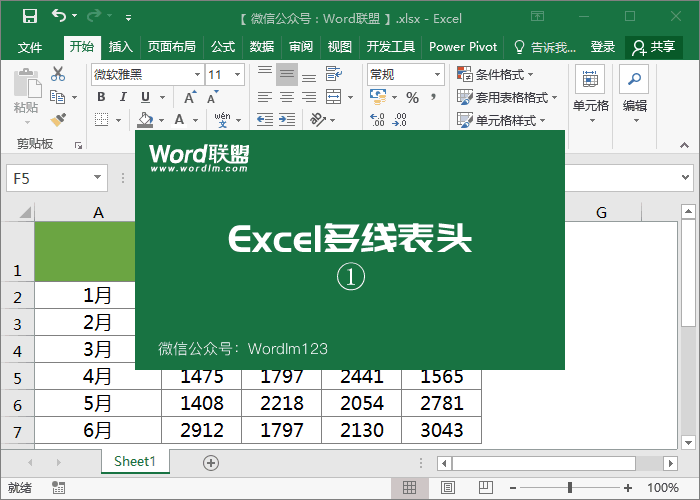Screen dimensions: 700x500
Task: Open the 公式 ribbon tab
Action: [x=223, y=47]
